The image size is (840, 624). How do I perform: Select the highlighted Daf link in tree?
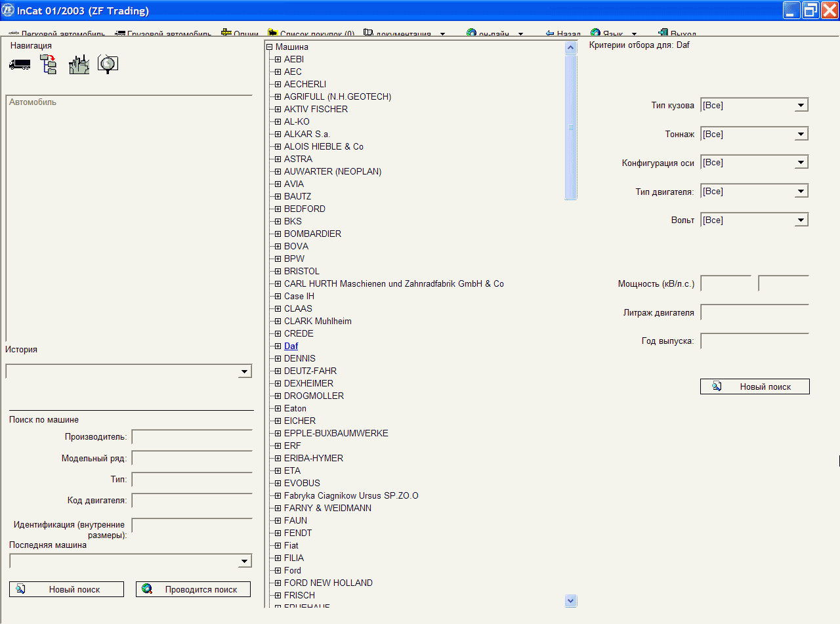coord(291,346)
